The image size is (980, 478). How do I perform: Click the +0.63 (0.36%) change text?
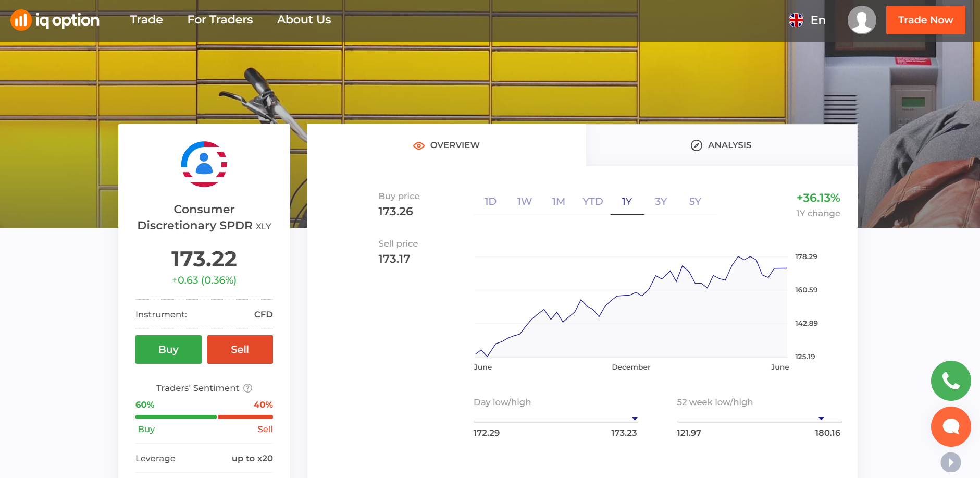(204, 280)
